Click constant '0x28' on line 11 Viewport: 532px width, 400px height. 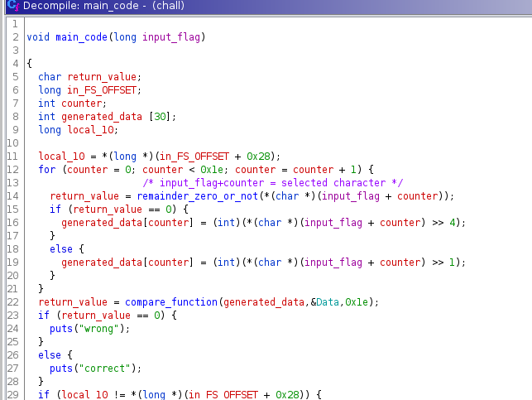tap(258, 157)
